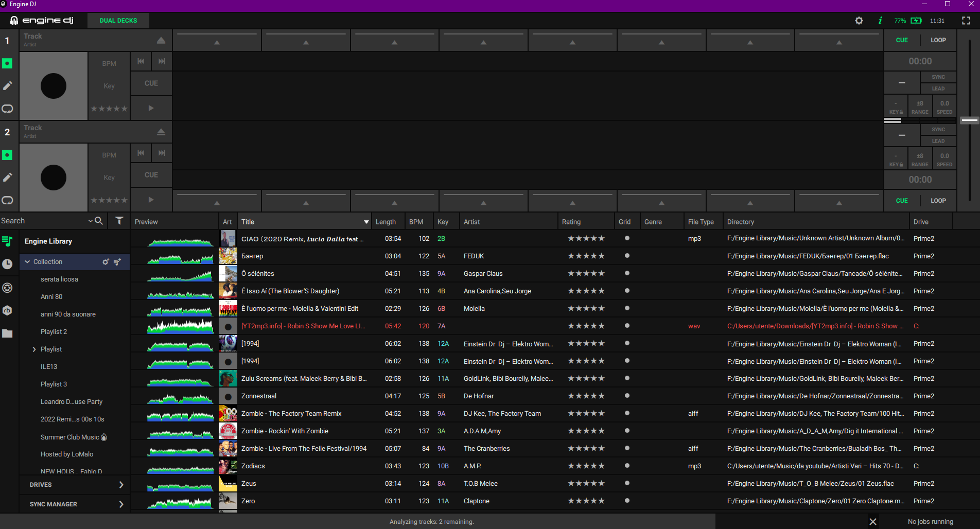The height and width of the screenshot is (529, 980).
Task: Toggle key lock on deck 1
Action: coord(896,107)
